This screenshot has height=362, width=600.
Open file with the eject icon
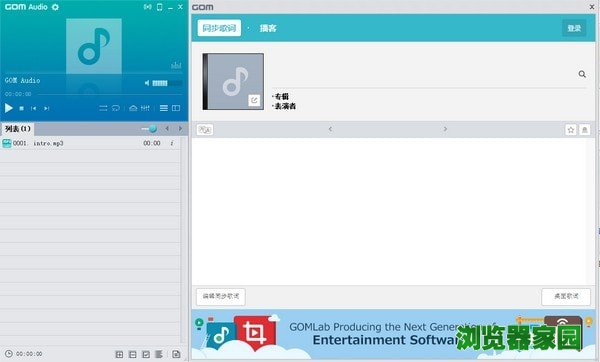click(133, 108)
